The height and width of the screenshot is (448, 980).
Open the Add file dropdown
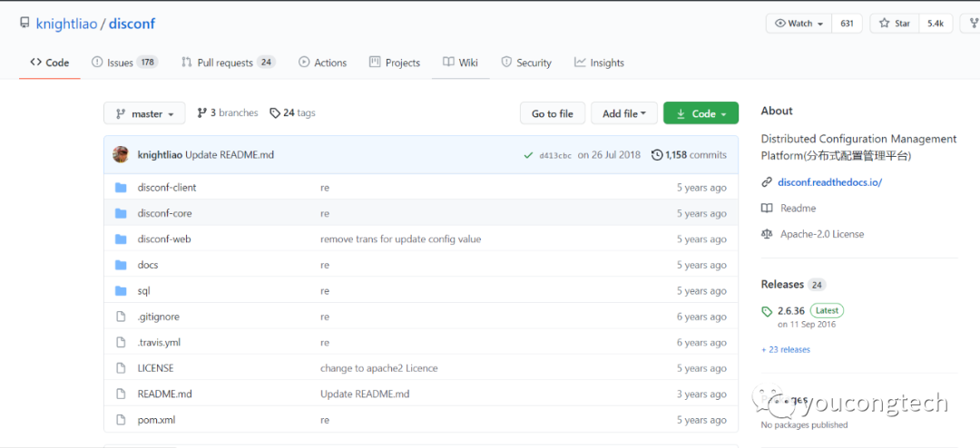coord(624,113)
